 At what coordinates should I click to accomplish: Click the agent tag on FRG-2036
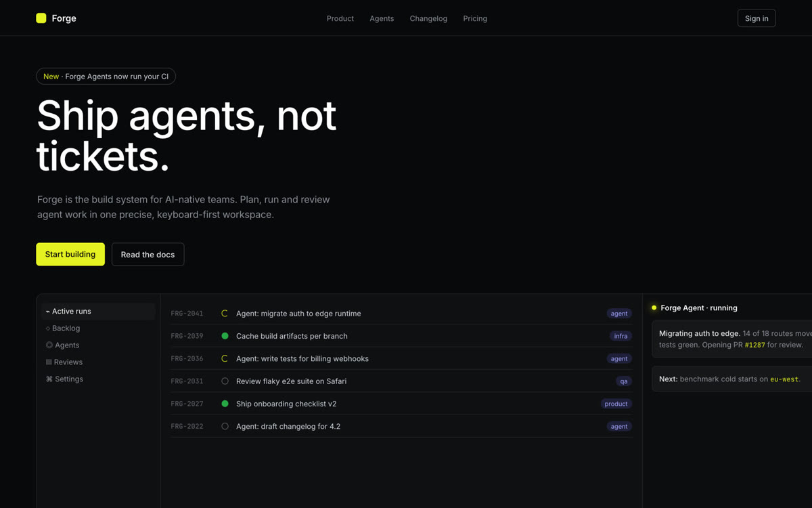click(619, 358)
